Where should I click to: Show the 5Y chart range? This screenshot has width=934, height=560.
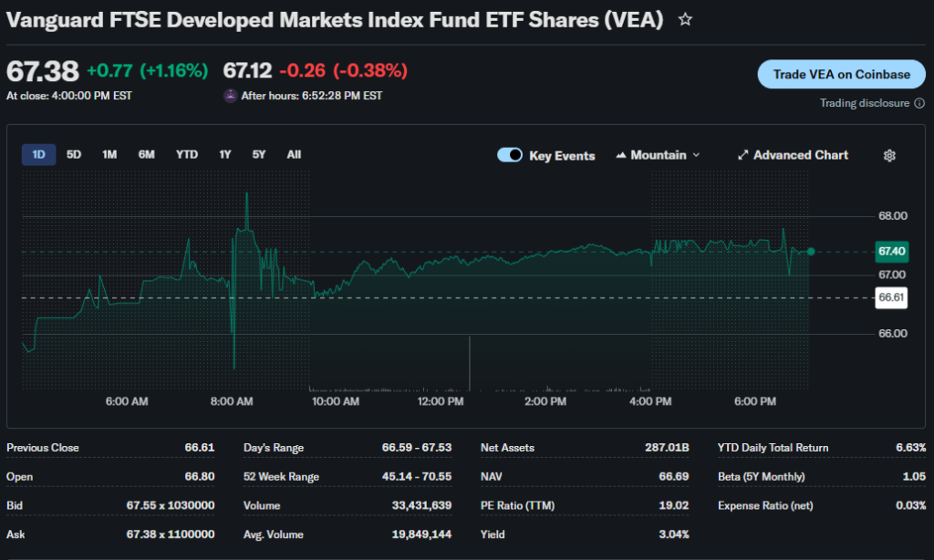point(259,155)
